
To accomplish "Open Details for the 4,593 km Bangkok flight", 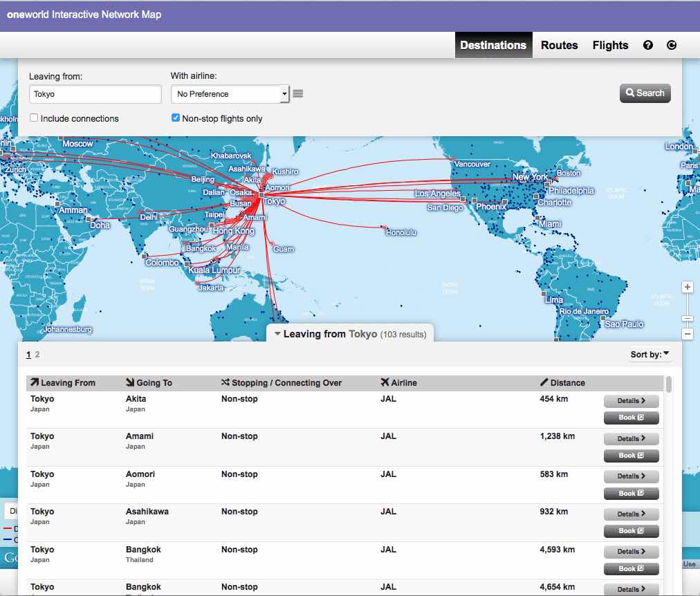I will click(632, 551).
